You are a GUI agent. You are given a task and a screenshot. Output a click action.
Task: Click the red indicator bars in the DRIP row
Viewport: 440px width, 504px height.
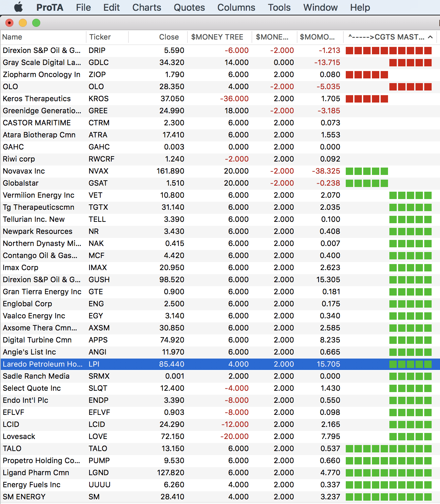pyautogui.click(x=389, y=51)
